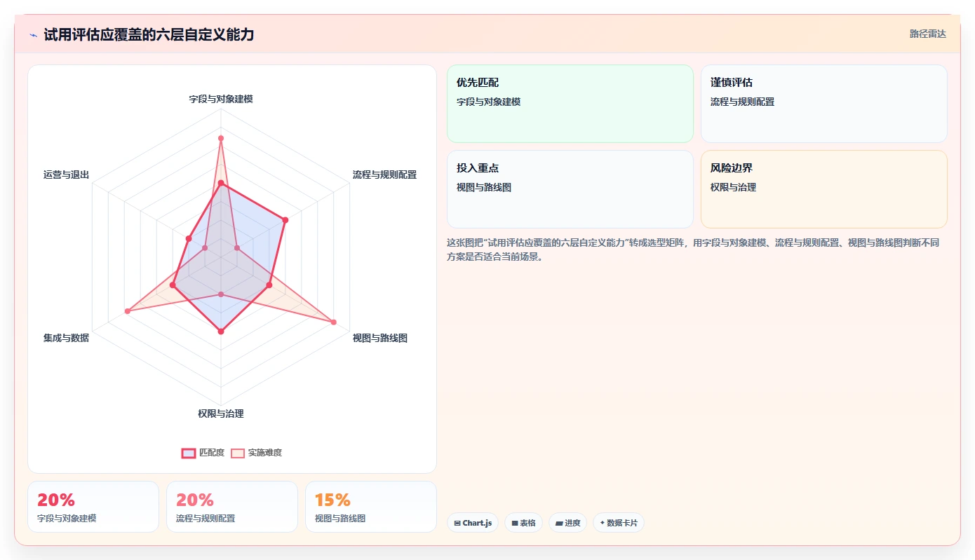Click the 进度 tag icon

[559, 523]
